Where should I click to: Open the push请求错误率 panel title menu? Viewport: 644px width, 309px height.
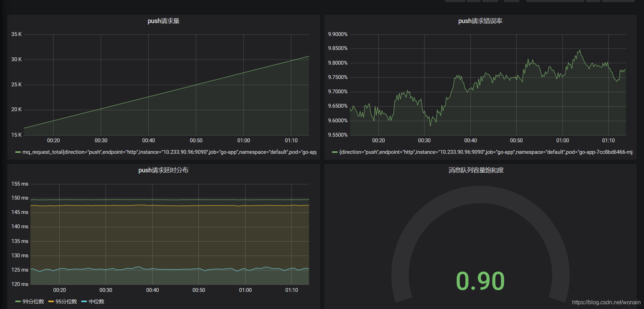pyautogui.click(x=480, y=21)
